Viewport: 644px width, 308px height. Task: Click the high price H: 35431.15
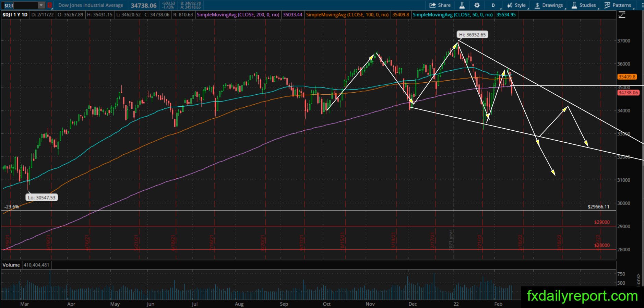(100, 15)
